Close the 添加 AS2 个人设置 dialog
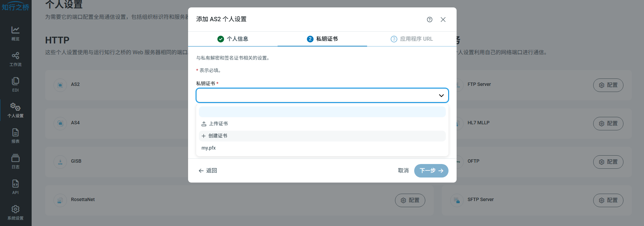The image size is (644, 226). [x=443, y=20]
